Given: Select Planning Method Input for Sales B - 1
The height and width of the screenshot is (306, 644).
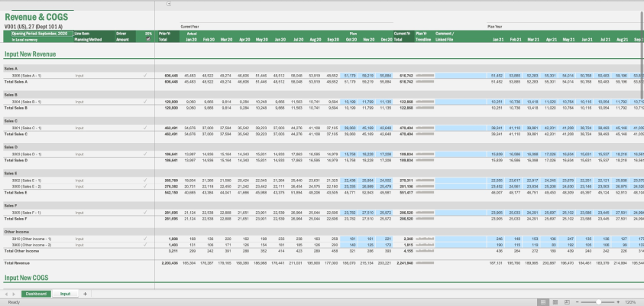Looking at the screenshot, I should click(79, 102).
